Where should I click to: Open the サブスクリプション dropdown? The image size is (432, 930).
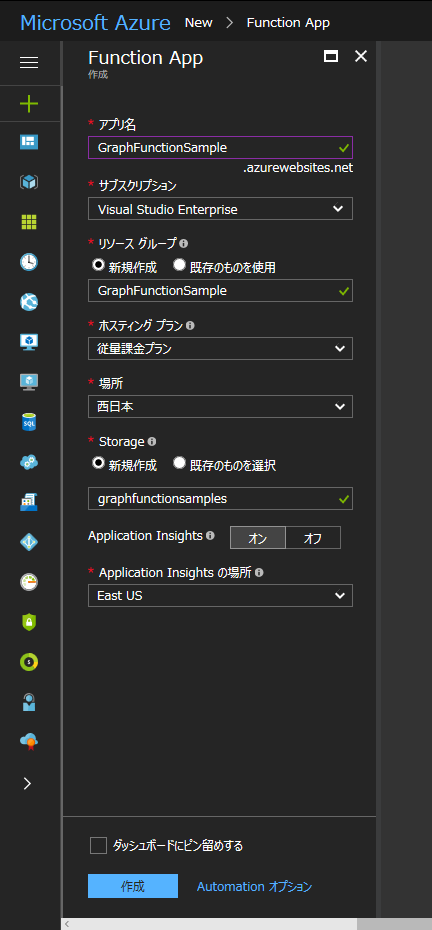coord(220,209)
